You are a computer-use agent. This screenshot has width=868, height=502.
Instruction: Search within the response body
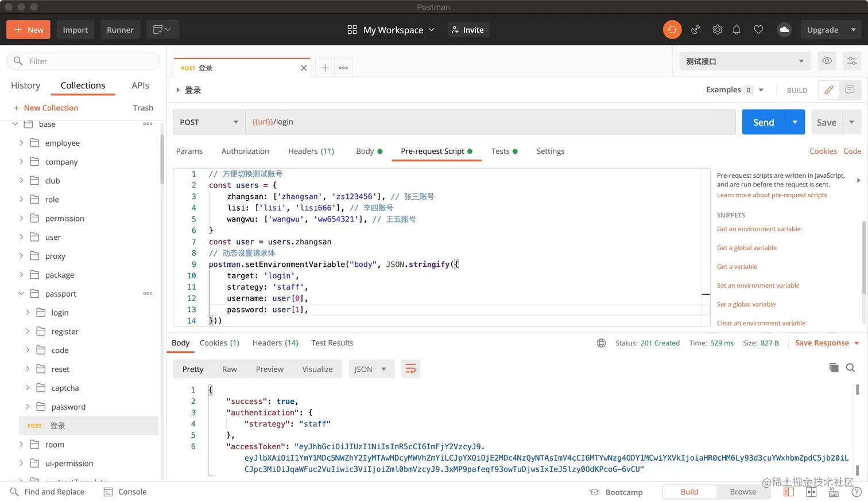(x=850, y=368)
